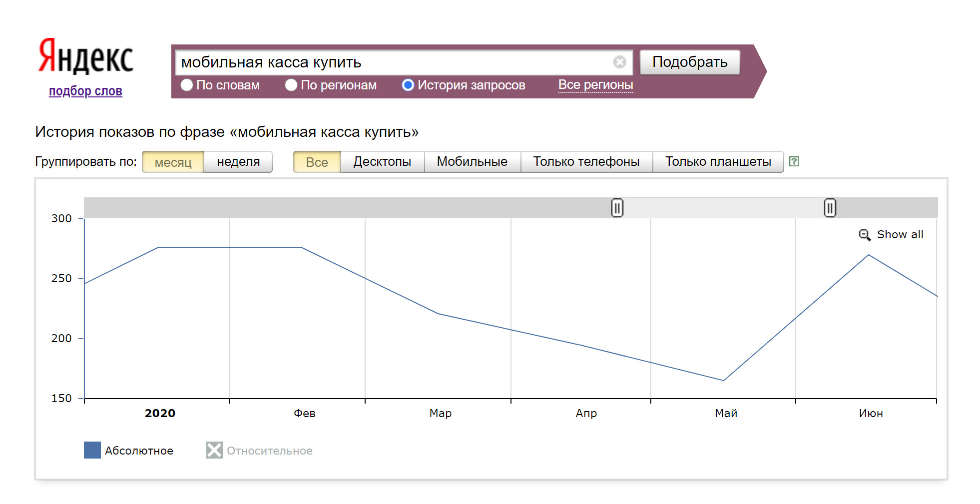Select the По регионам radio button
Image resolution: width=980 pixels, height=504 pixels.
[x=291, y=85]
